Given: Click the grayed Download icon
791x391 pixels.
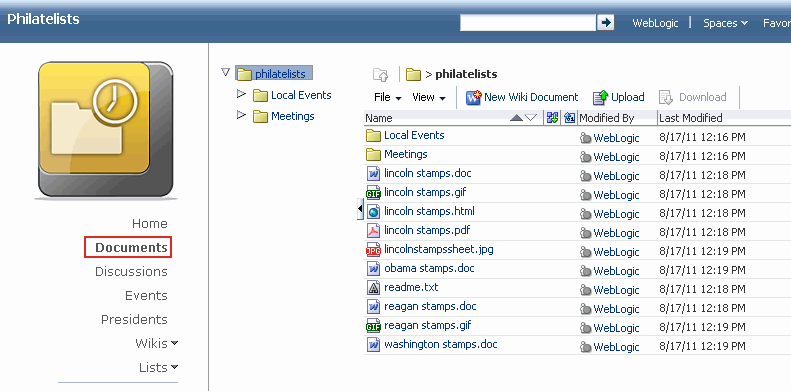Looking at the screenshot, I should click(x=666, y=97).
